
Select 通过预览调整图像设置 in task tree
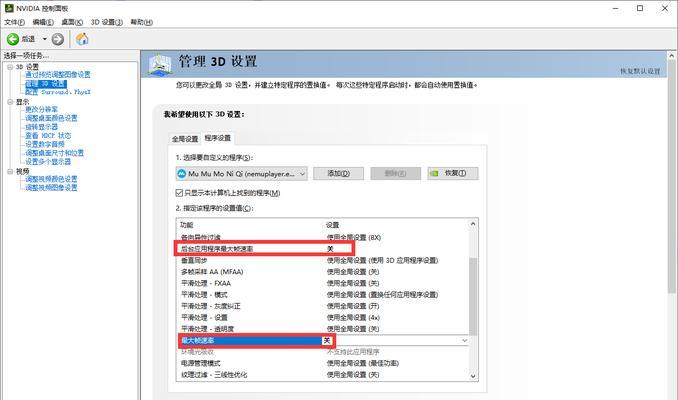click(x=58, y=75)
